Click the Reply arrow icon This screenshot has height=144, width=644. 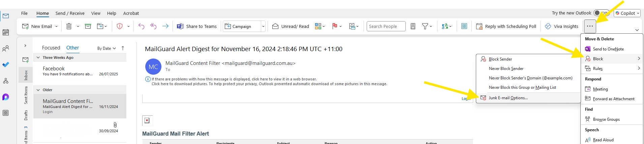141,26
